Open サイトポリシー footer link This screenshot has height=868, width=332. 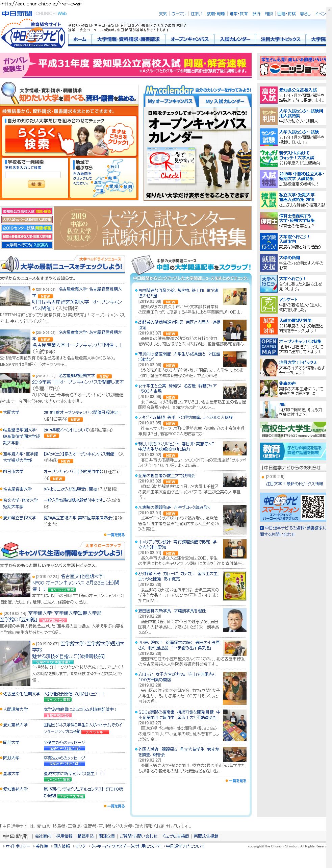pos(17,846)
